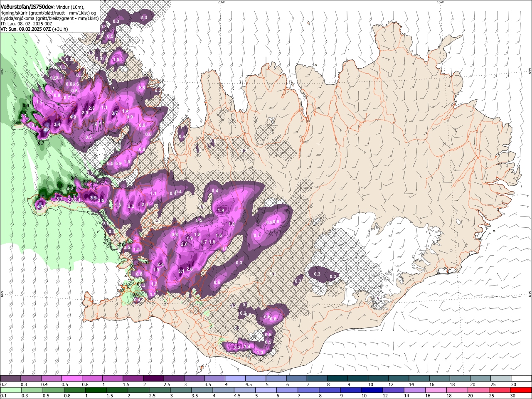Click the 3.9 value on the Snæfellsnes peninsula

(93, 198)
